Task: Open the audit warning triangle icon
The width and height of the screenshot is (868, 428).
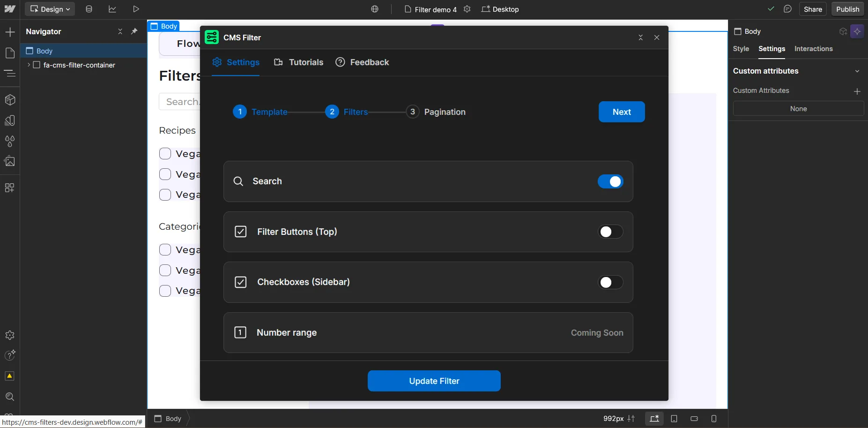Action: [x=10, y=376]
